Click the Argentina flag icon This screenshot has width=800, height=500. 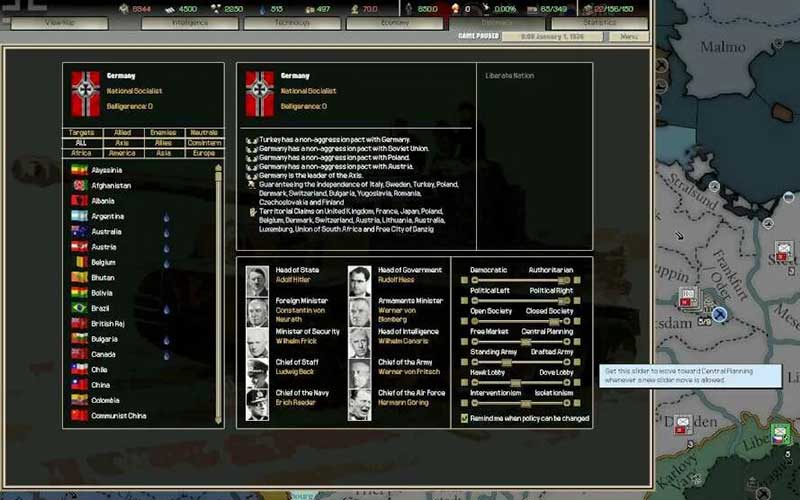(80, 216)
